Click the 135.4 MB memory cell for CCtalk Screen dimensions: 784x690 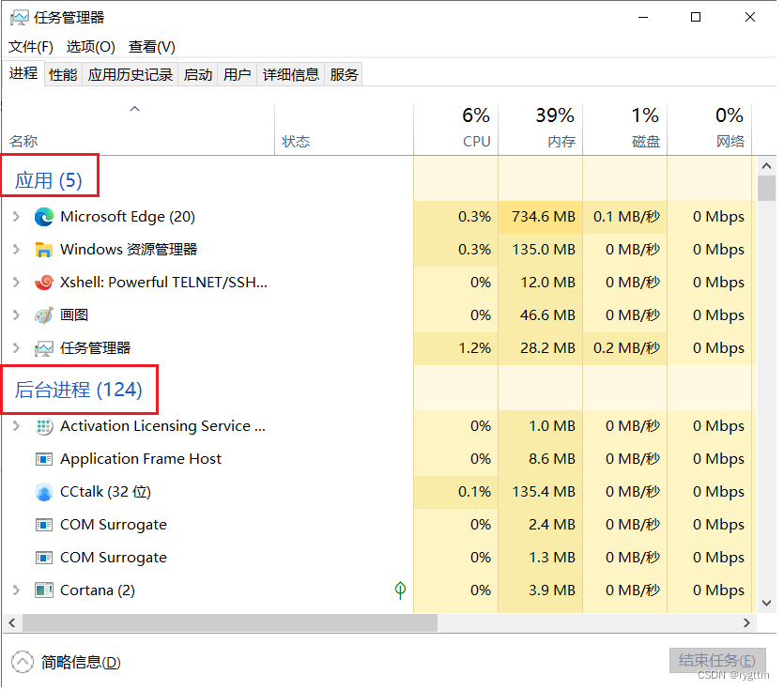pos(541,492)
